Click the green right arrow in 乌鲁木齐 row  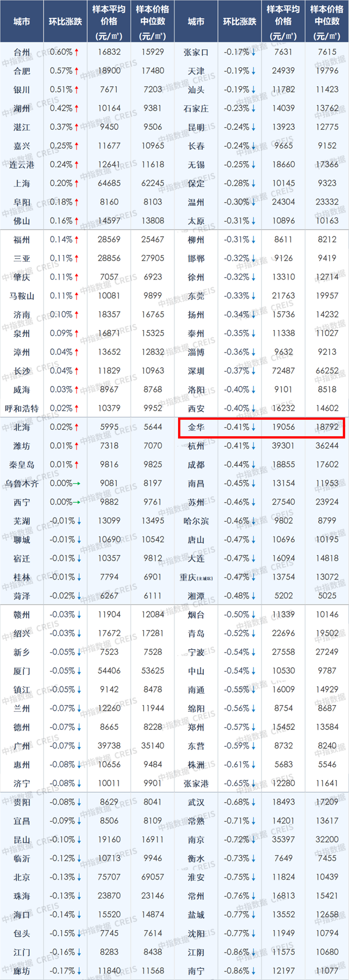point(76,483)
